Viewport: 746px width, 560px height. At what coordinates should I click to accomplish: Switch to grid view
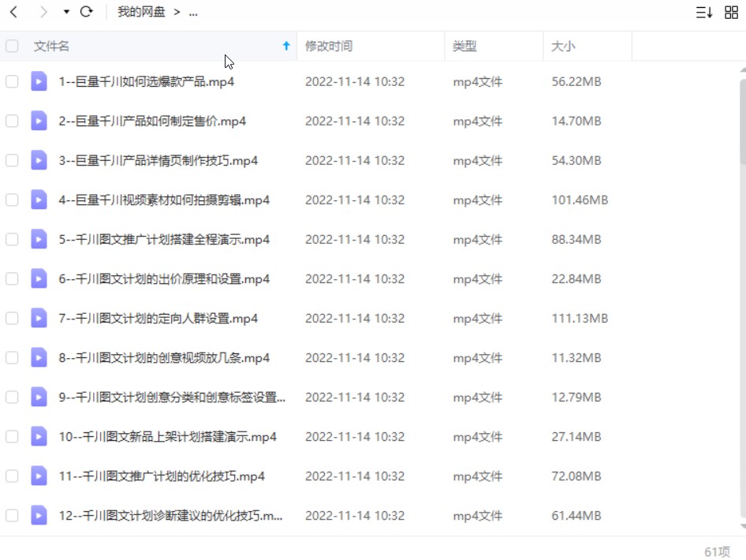731,13
